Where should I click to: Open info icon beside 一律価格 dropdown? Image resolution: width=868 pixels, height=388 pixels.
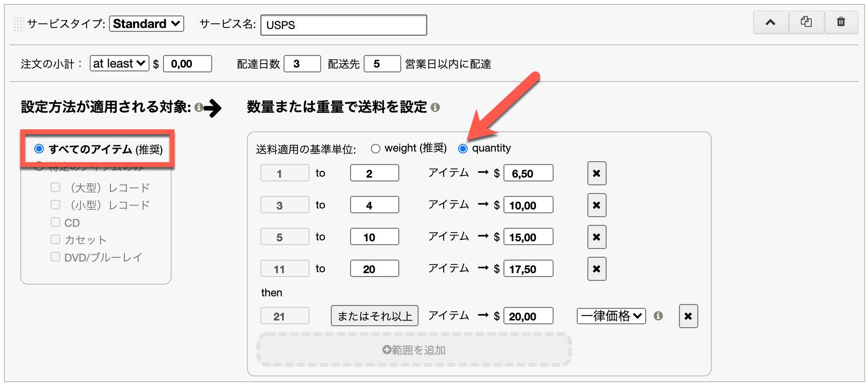click(658, 316)
